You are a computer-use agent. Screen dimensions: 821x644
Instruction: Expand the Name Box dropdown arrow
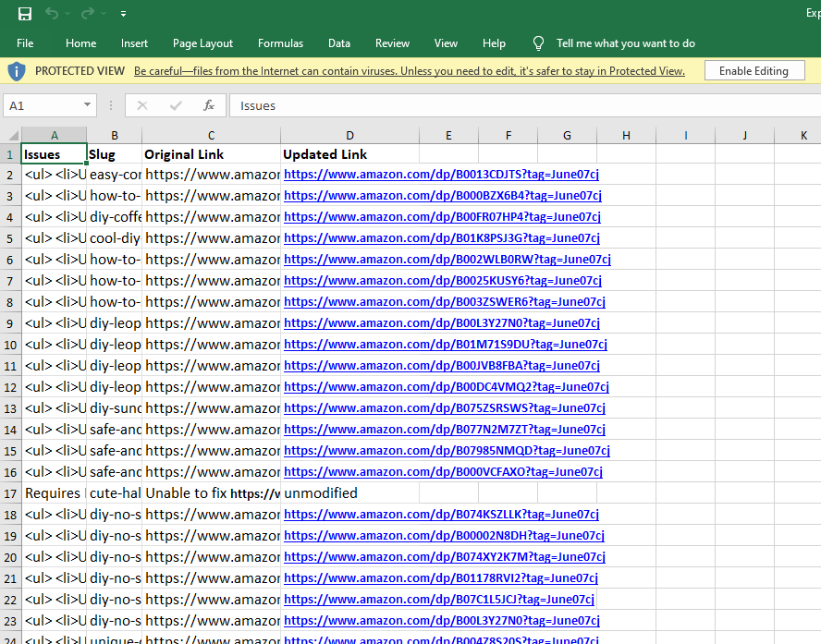(87, 105)
